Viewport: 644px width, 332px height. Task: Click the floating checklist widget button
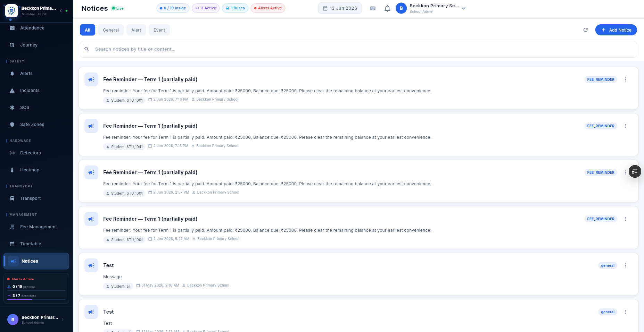click(635, 171)
